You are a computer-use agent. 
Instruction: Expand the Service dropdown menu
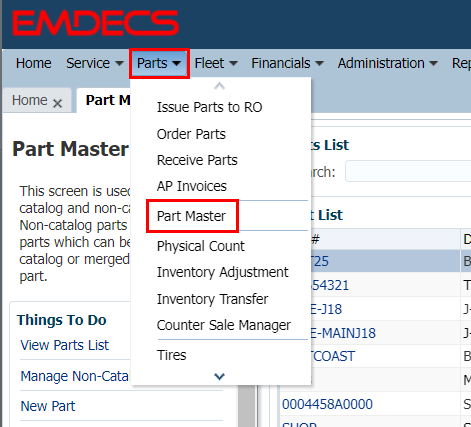(x=95, y=63)
